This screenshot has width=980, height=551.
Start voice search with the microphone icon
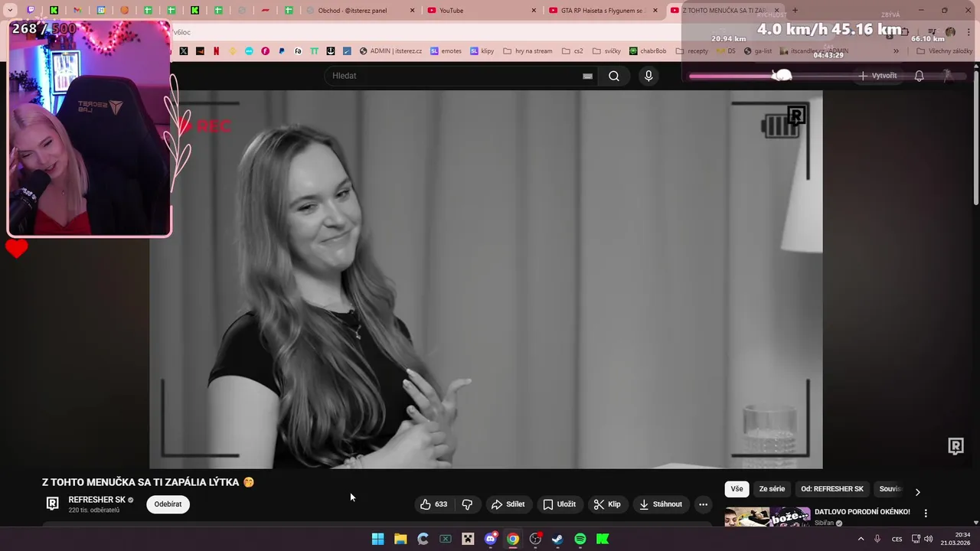click(x=648, y=76)
